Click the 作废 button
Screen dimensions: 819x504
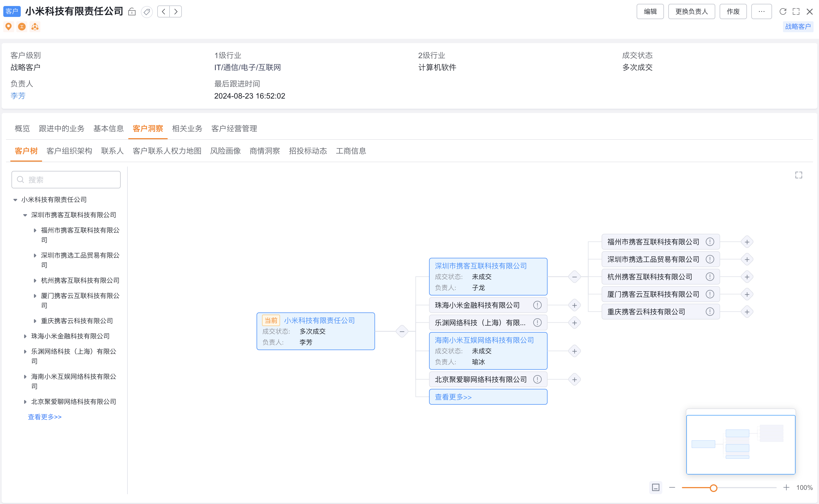tap(733, 12)
